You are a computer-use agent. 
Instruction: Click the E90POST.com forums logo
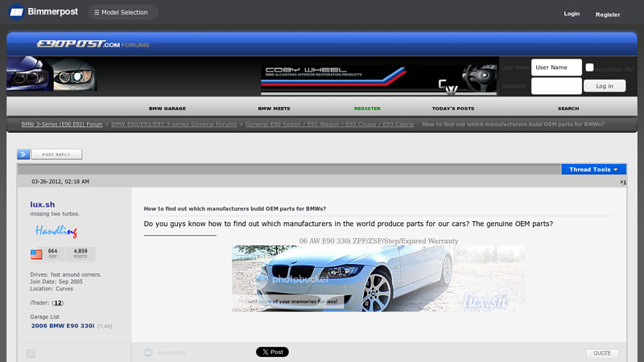(93, 44)
